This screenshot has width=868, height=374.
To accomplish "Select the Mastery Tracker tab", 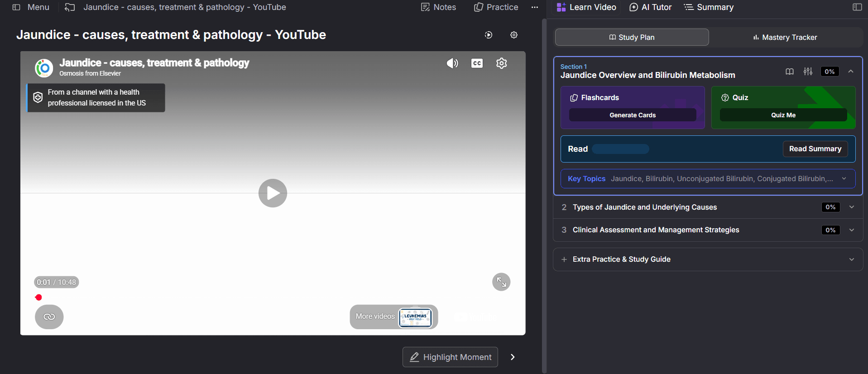I will point(785,37).
